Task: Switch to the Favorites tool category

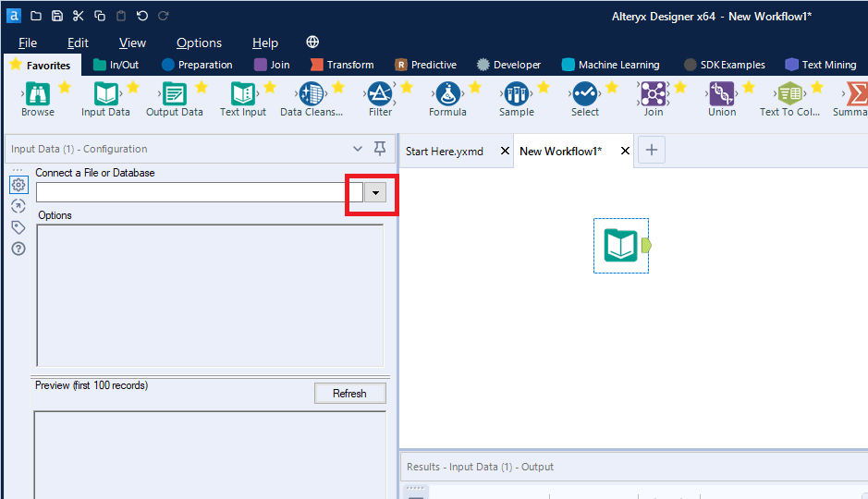Action: point(43,65)
